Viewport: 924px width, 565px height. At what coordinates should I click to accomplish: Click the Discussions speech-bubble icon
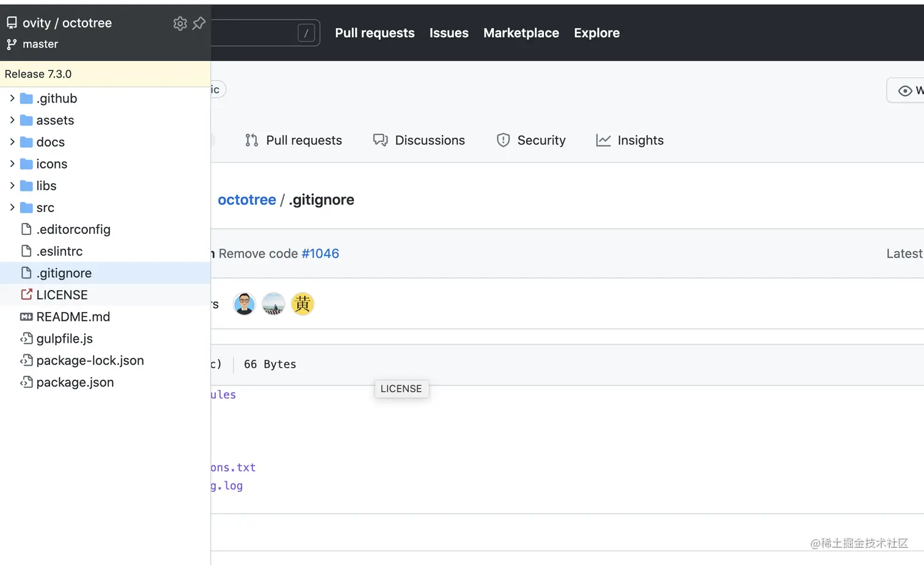point(380,140)
